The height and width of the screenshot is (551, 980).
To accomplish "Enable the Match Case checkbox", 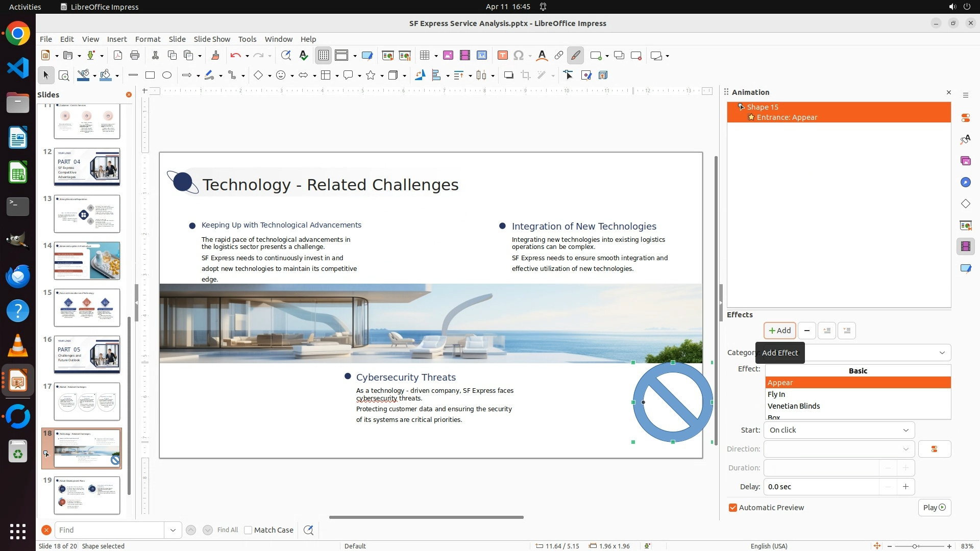I will pos(249,530).
